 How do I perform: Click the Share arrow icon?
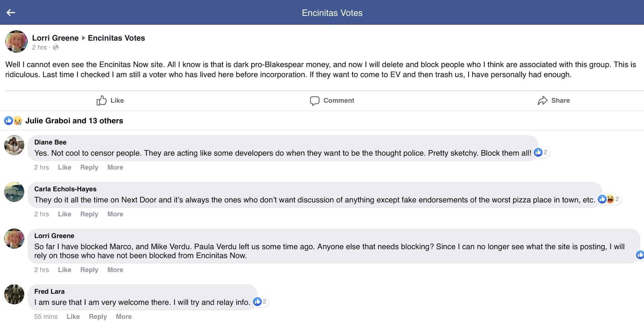542,101
